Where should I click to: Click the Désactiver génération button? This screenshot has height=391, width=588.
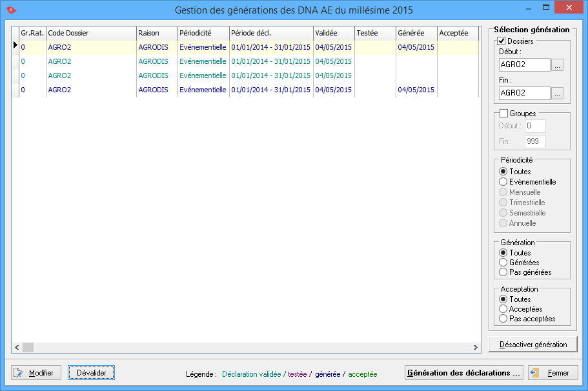click(x=532, y=345)
